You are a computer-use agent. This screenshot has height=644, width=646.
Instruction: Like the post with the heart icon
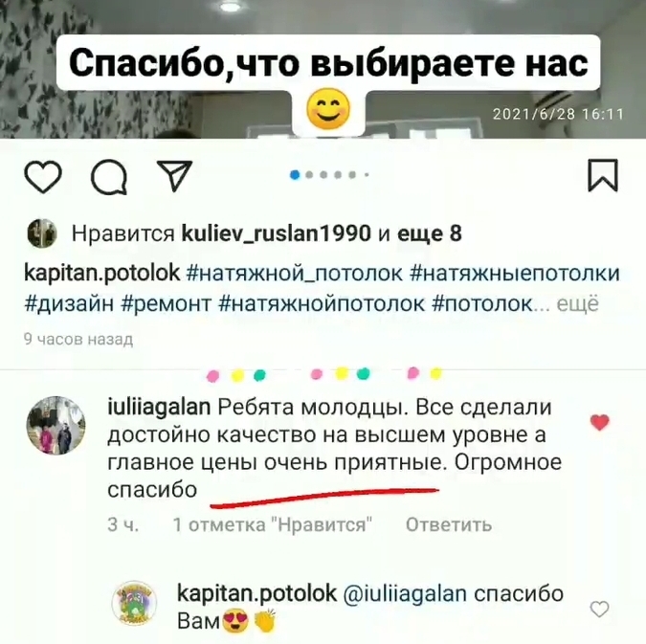43,177
